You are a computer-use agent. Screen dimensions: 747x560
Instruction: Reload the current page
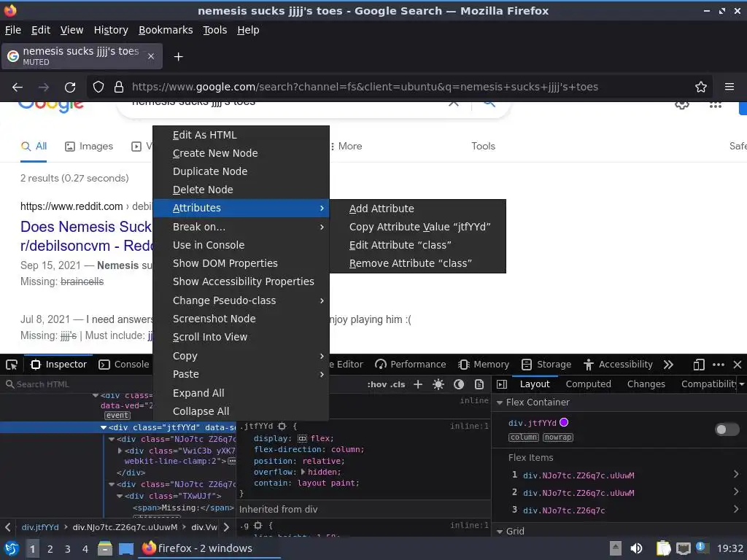(x=70, y=87)
